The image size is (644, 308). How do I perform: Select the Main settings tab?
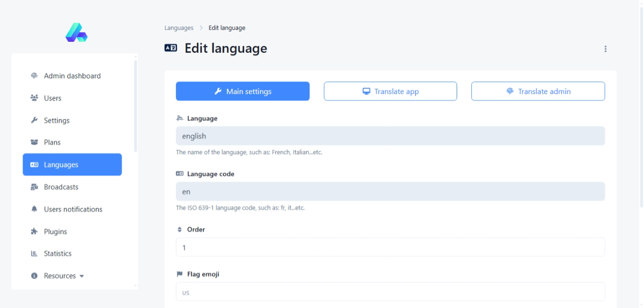(x=243, y=91)
